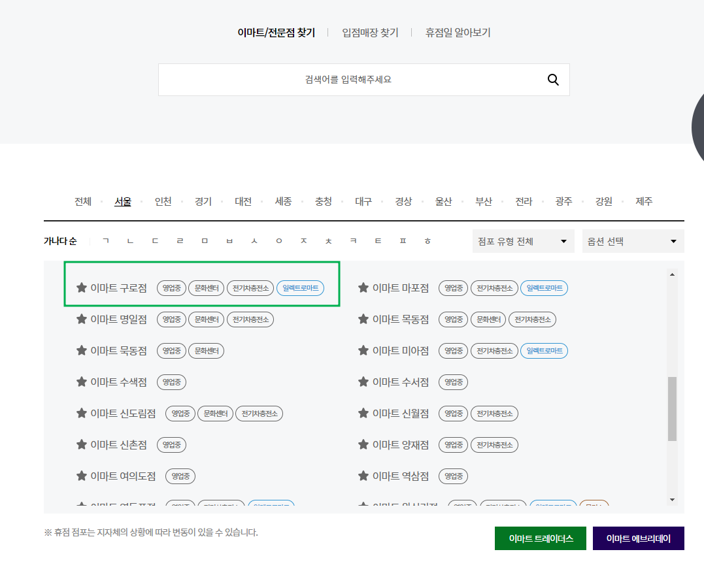
Task: Star the 이마트 신도림점 favorite icon
Action: pyautogui.click(x=81, y=414)
